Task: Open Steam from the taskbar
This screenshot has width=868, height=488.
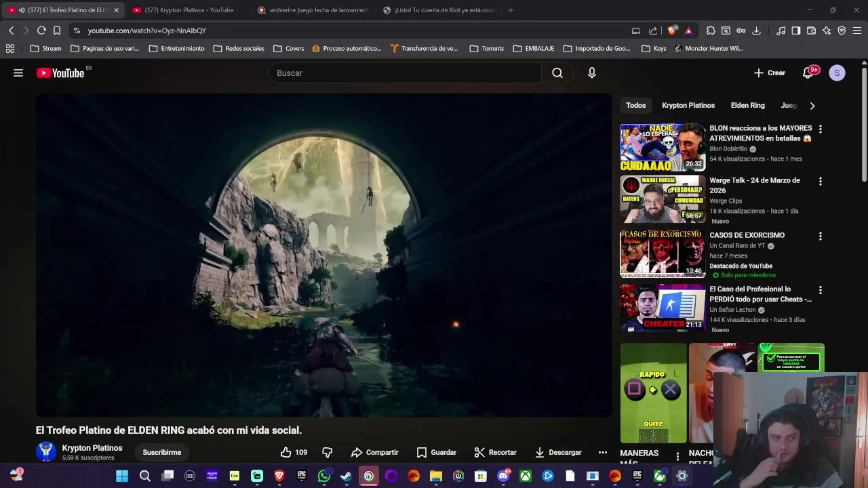Action: (346, 476)
